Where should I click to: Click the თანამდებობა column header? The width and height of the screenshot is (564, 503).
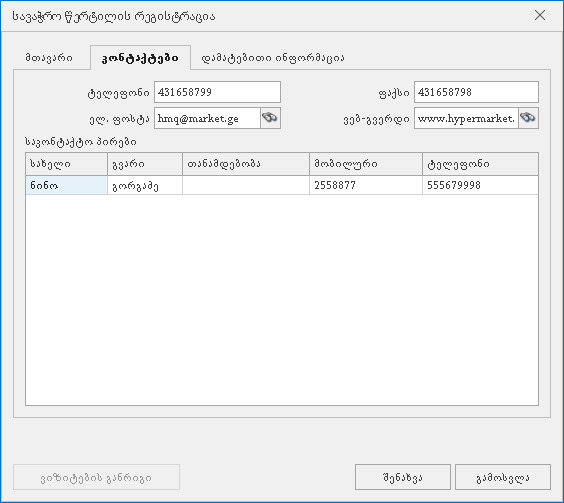[246, 164]
